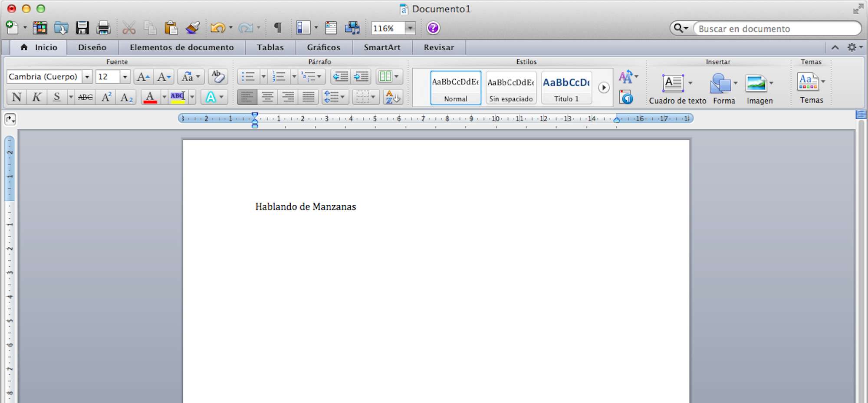The height and width of the screenshot is (403, 868).
Task: Insert Cuadro de texto
Action: [677, 89]
